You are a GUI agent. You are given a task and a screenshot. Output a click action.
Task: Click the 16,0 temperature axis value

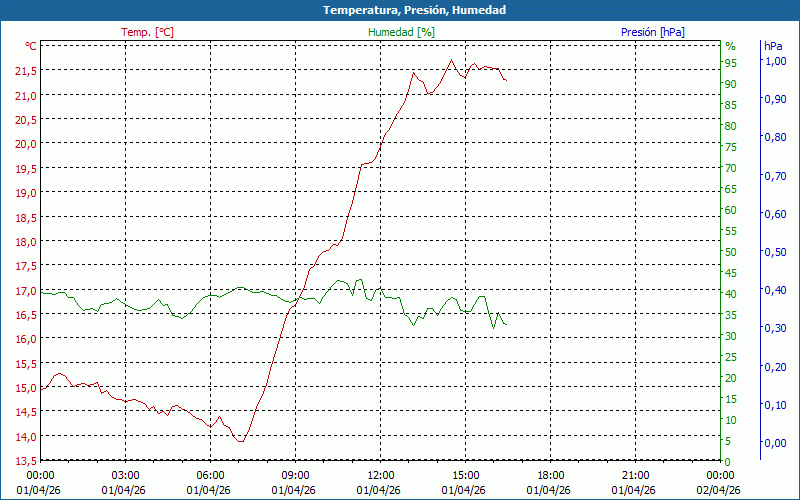(26, 339)
